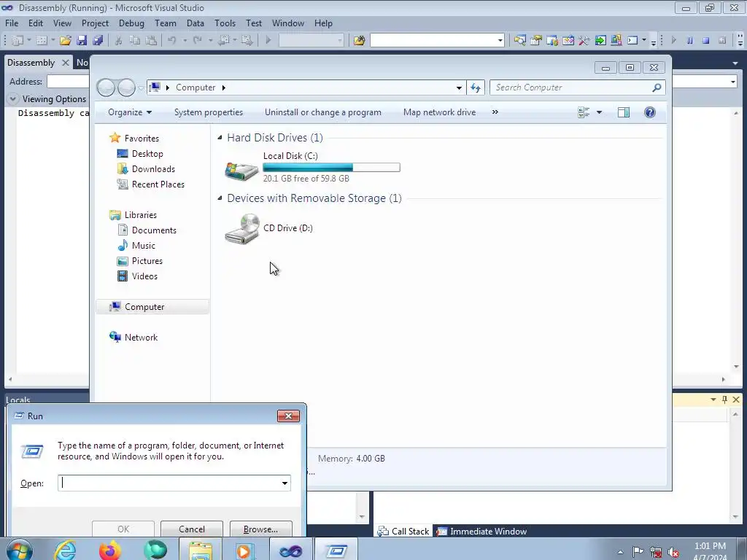Open the Find combo box dropdown in toolbar
This screenshot has height=560, width=747.
tap(500, 41)
